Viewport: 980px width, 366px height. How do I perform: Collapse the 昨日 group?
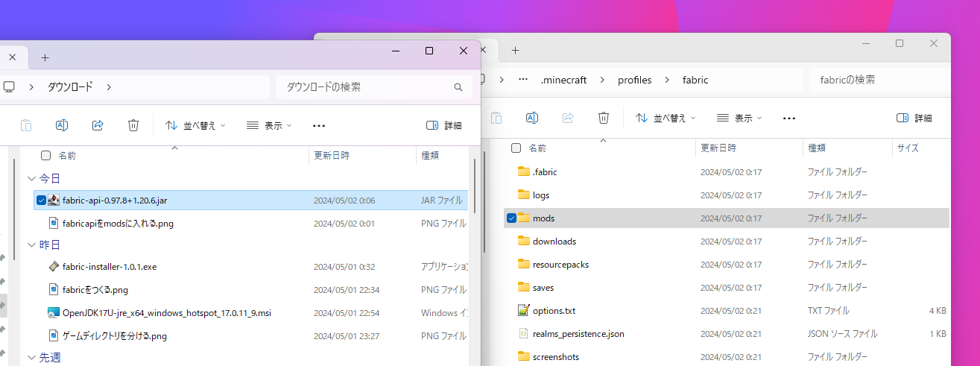coord(31,244)
